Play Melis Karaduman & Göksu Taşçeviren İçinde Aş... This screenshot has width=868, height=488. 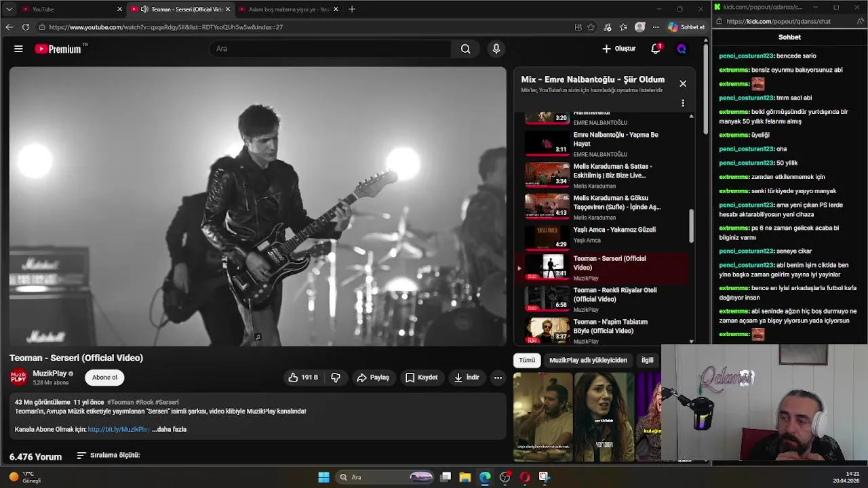click(604, 207)
